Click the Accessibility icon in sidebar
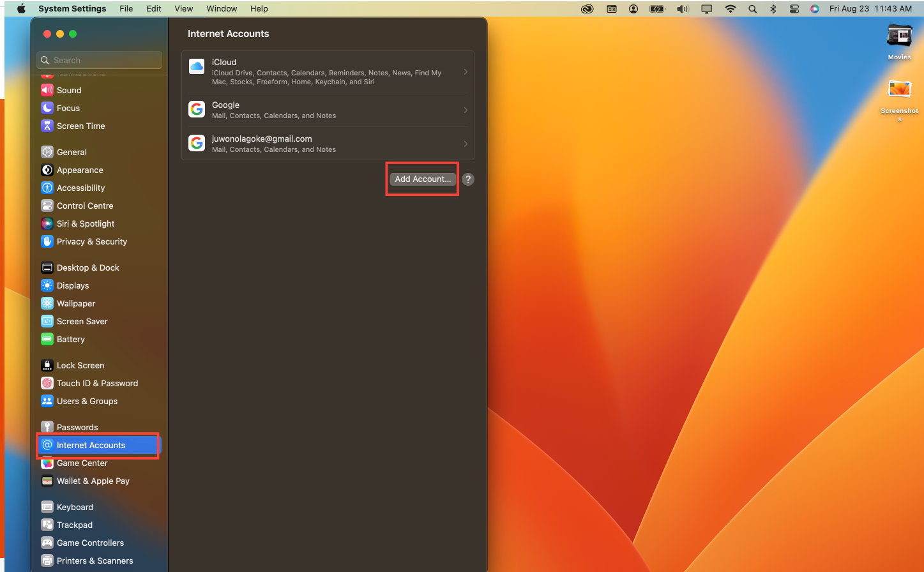The image size is (924, 572). point(47,188)
